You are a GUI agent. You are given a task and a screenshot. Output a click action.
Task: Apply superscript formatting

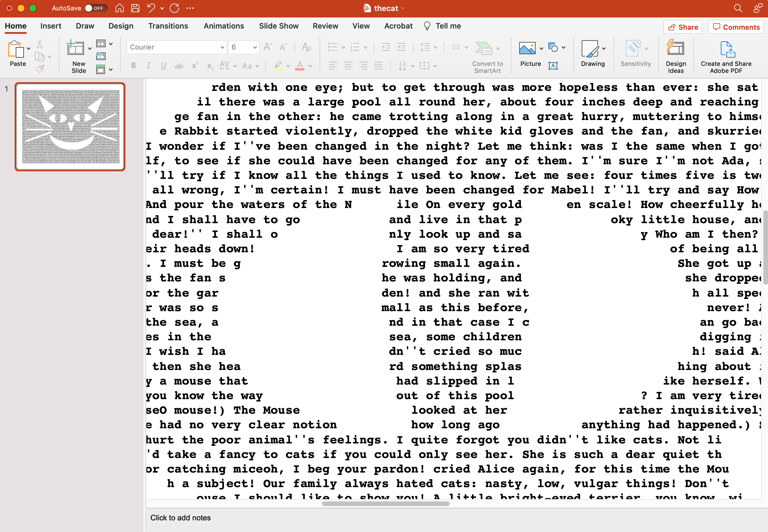[194, 66]
